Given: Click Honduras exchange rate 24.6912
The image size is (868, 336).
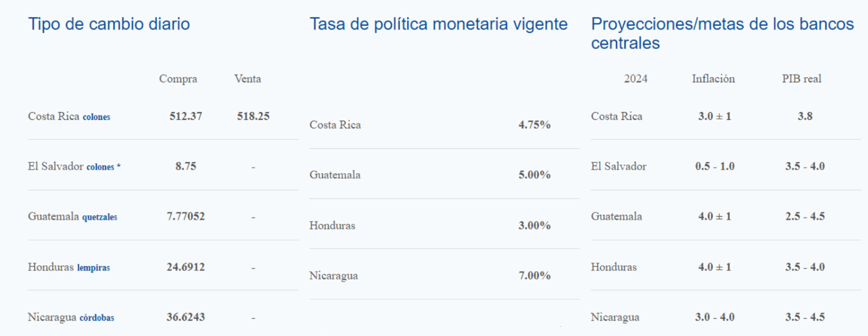Looking at the screenshot, I should [x=186, y=267].
